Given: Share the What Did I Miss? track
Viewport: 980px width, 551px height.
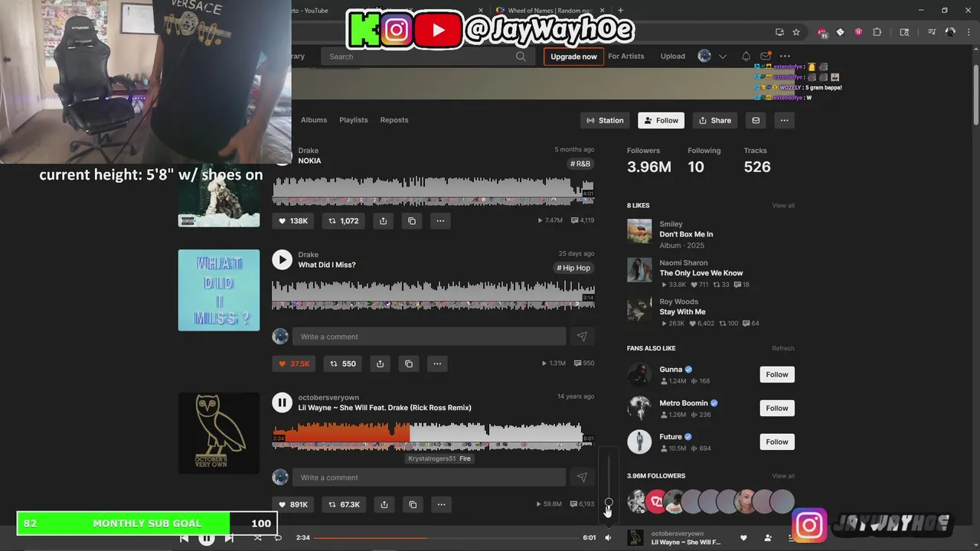Looking at the screenshot, I should (380, 364).
